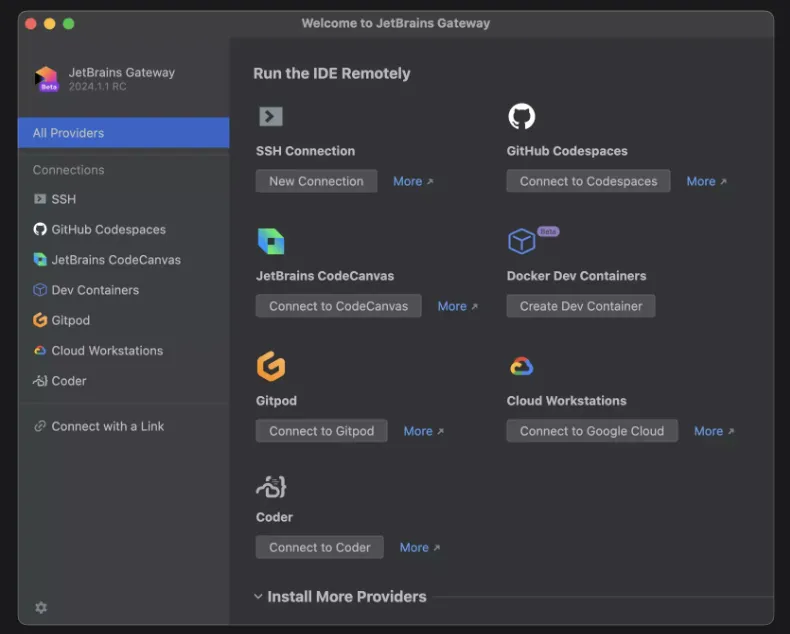Click the New Connection button
This screenshot has width=790, height=634.
316,181
